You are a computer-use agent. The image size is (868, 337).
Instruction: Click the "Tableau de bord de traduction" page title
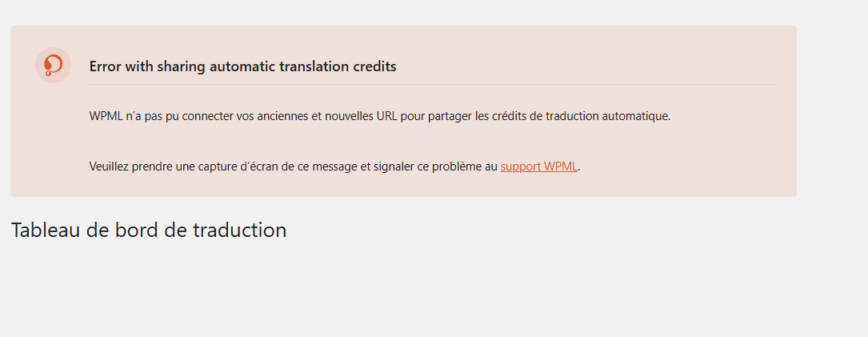click(x=149, y=230)
